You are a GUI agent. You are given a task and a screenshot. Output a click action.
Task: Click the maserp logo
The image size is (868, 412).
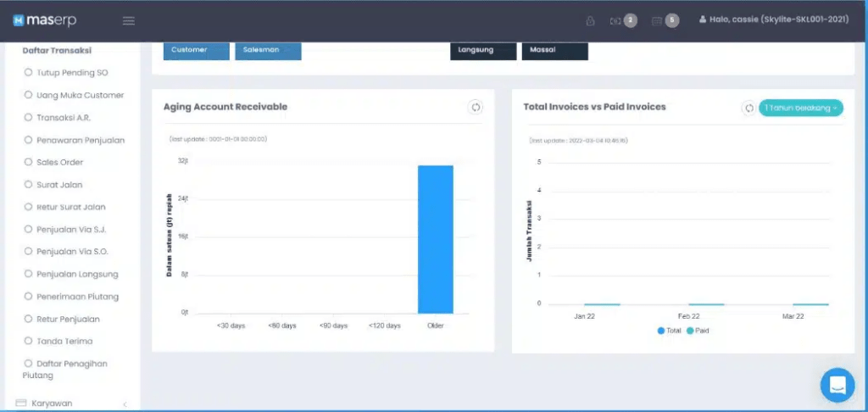coord(45,20)
